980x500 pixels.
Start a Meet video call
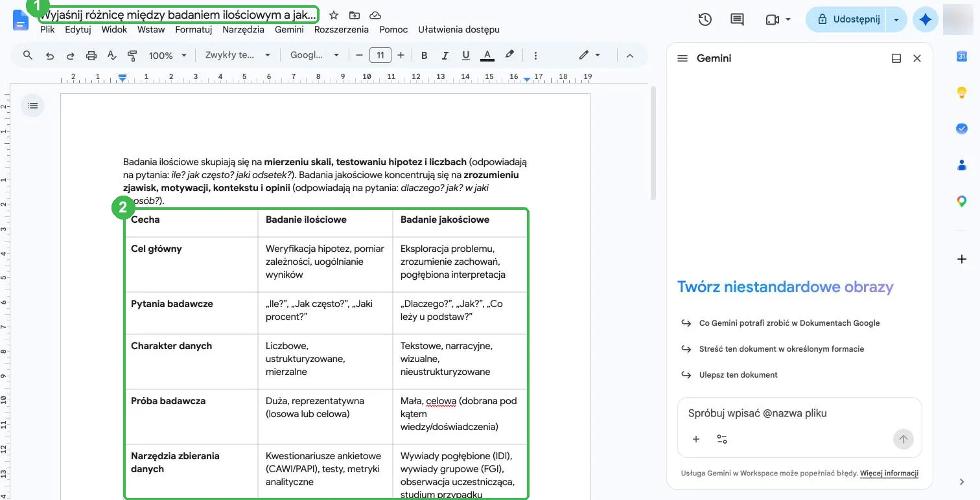coord(772,19)
